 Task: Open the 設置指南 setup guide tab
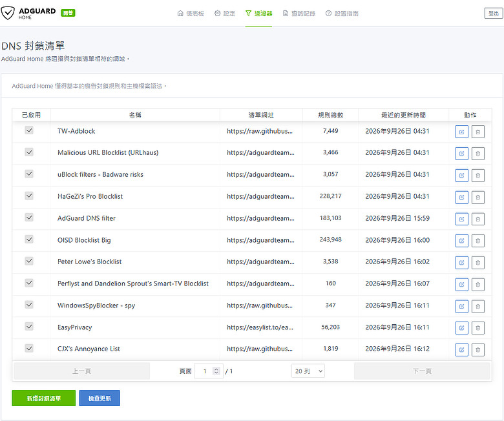[342, 13]
